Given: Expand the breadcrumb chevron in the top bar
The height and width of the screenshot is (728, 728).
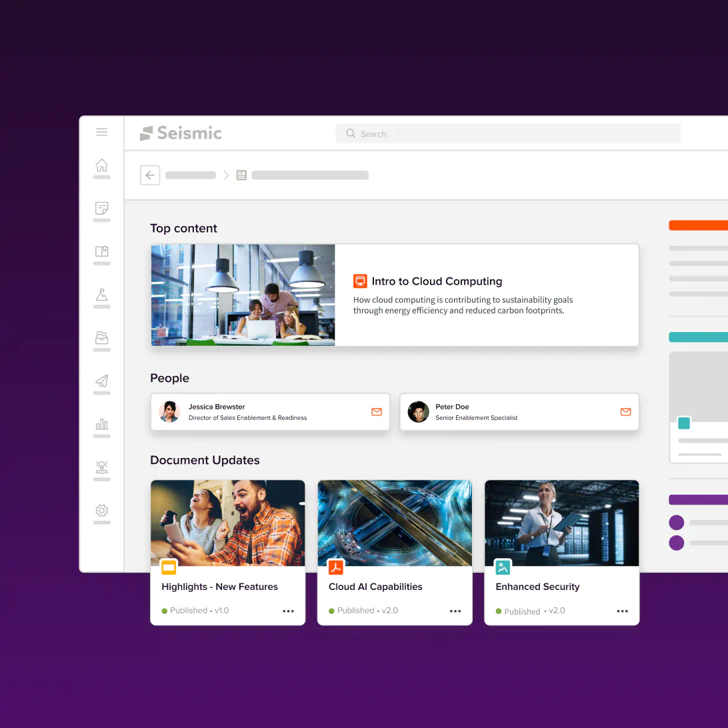Looking at the screenshot, I should pyautogui.click(x=226, y=175).
